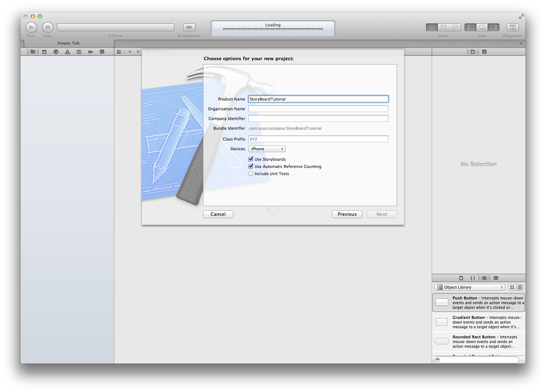Expand the Object Library dropdown
This screenshot has height=392, width=546.
469,287
